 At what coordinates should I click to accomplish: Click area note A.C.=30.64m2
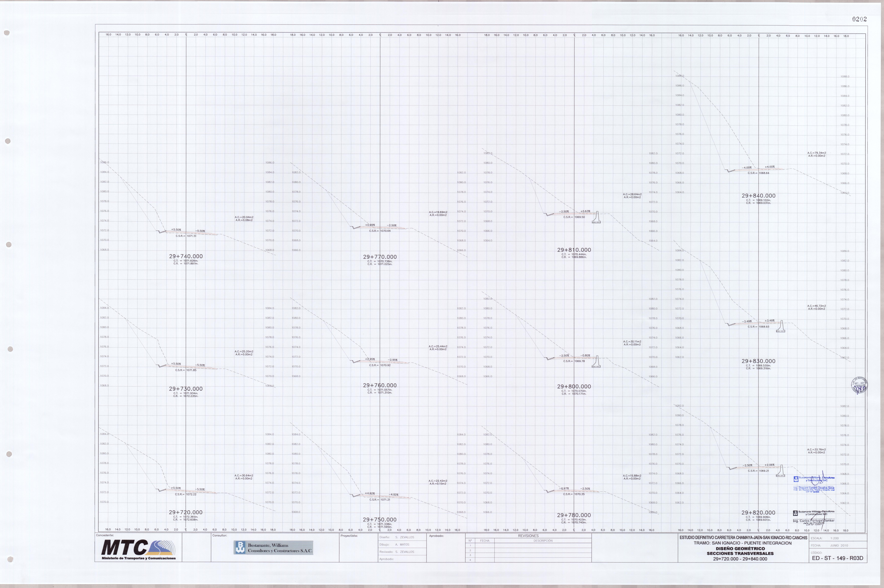click(x=244, y=476)
